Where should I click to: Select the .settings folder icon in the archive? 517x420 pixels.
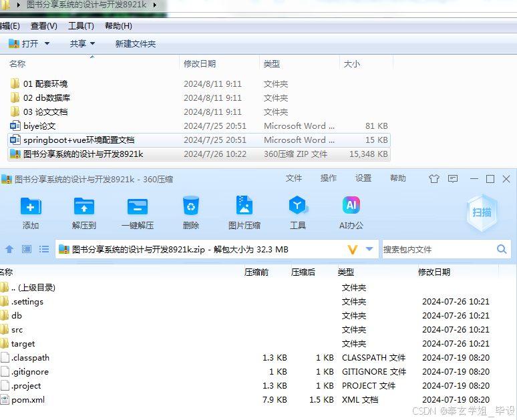[4, 301]
